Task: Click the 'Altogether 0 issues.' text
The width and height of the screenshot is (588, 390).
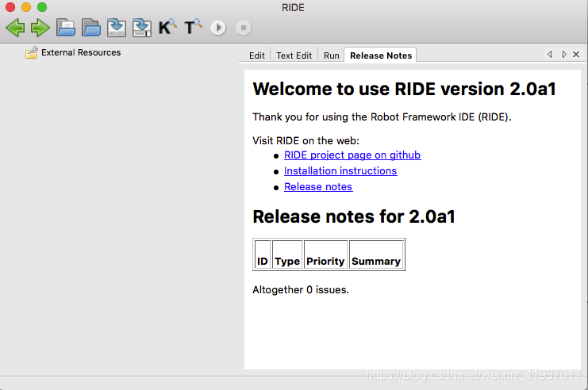Action: point(301,289)
